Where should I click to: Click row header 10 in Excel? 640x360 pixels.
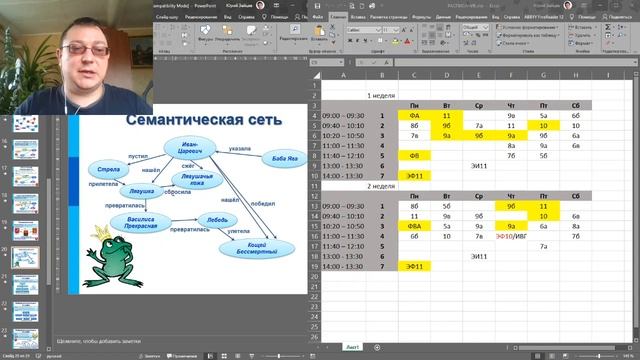tap(315, 176)
